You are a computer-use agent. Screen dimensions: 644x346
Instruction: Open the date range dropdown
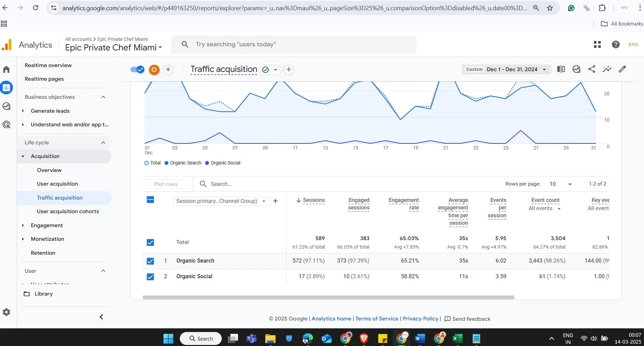click(x=506, y=69)
